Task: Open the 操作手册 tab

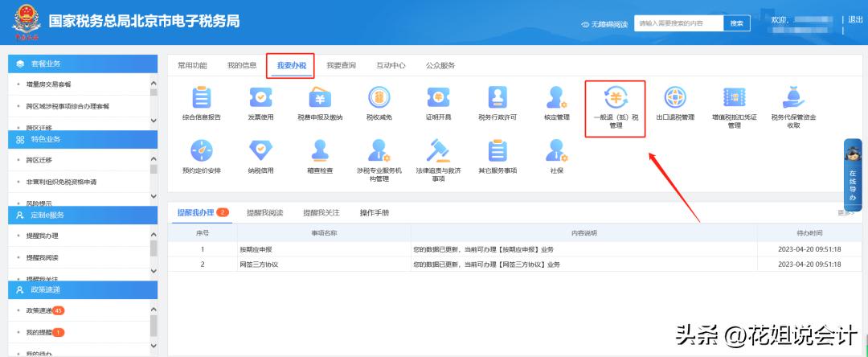Action: point(375,212)
